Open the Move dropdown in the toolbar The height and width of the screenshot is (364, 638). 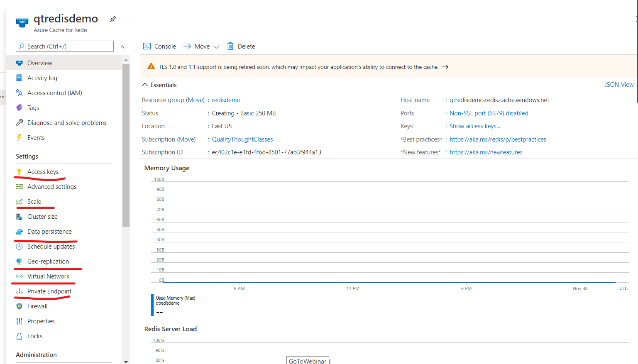point(201,46)
